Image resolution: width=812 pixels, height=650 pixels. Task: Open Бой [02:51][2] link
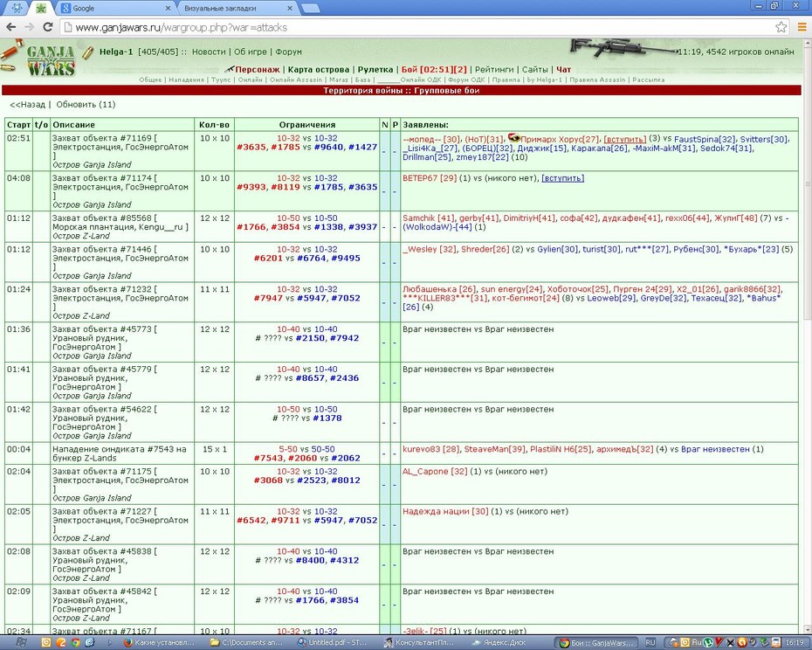434,70
